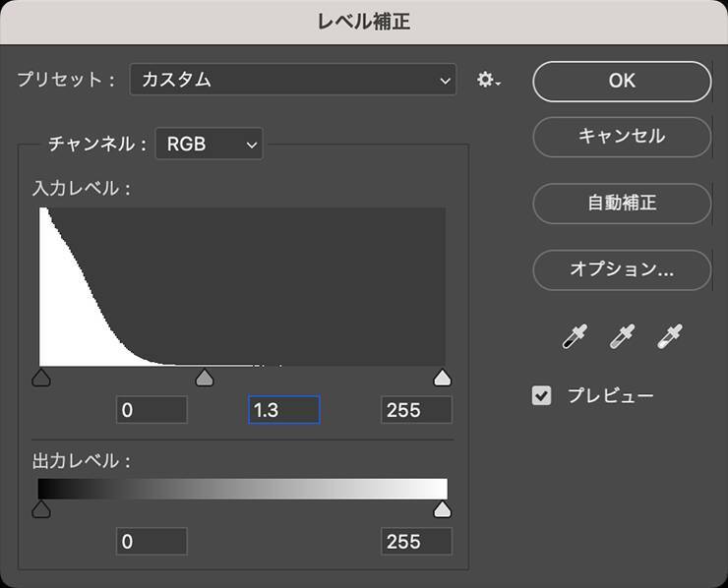Open the プリセット dropdown

(x=293, y=81)
